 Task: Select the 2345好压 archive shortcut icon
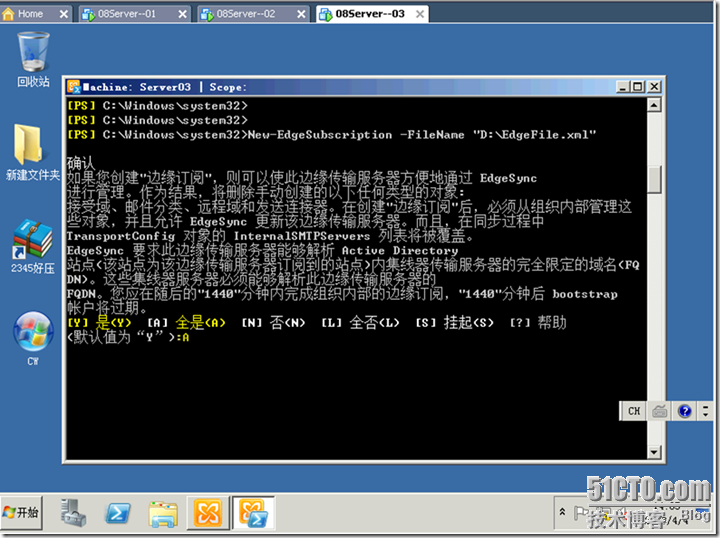click(32, 247)
